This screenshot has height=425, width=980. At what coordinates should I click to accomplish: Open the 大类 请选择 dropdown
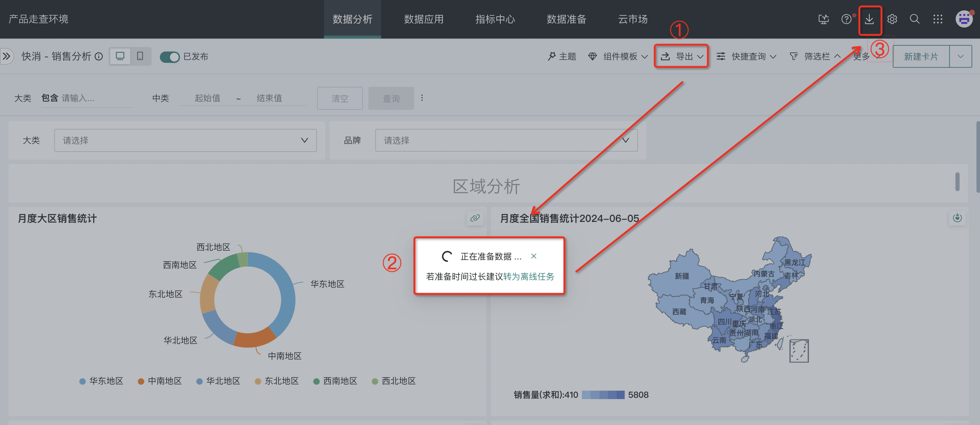point(185,140)
